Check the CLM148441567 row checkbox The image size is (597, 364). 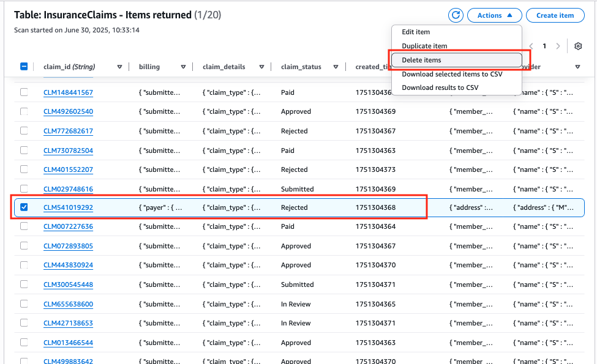coord(24,92)
